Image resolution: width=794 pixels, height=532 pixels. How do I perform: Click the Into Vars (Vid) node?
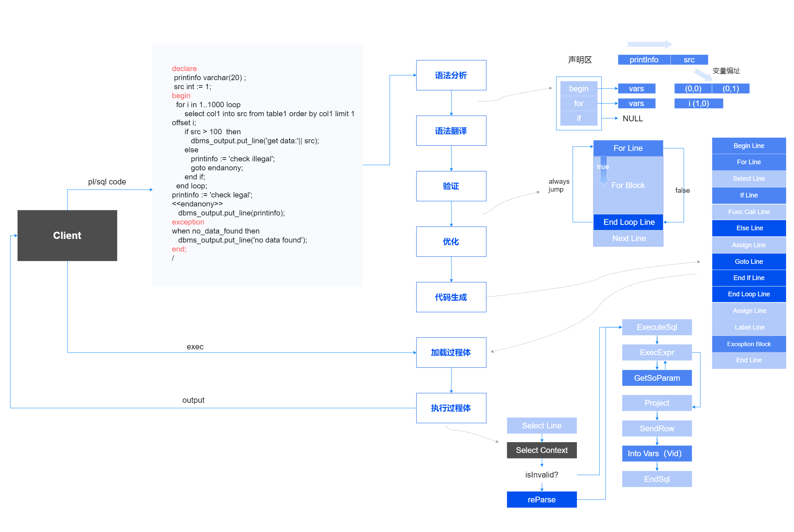pyautogui.click(x=656, y=453)
